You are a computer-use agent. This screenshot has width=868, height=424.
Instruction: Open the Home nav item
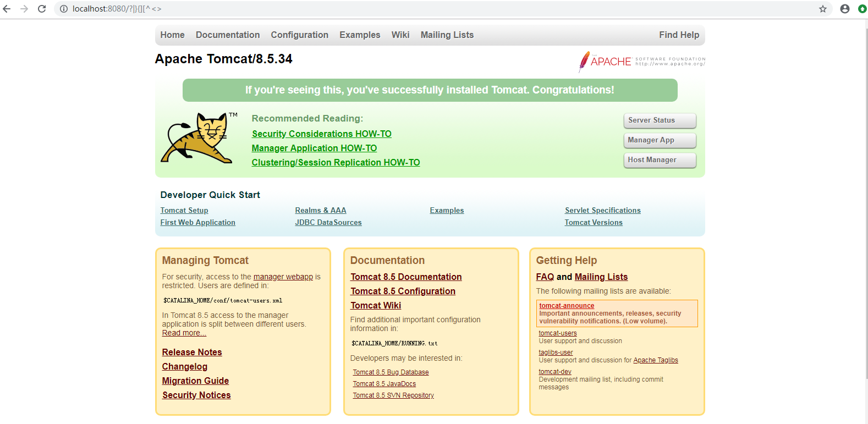[173, 35]
